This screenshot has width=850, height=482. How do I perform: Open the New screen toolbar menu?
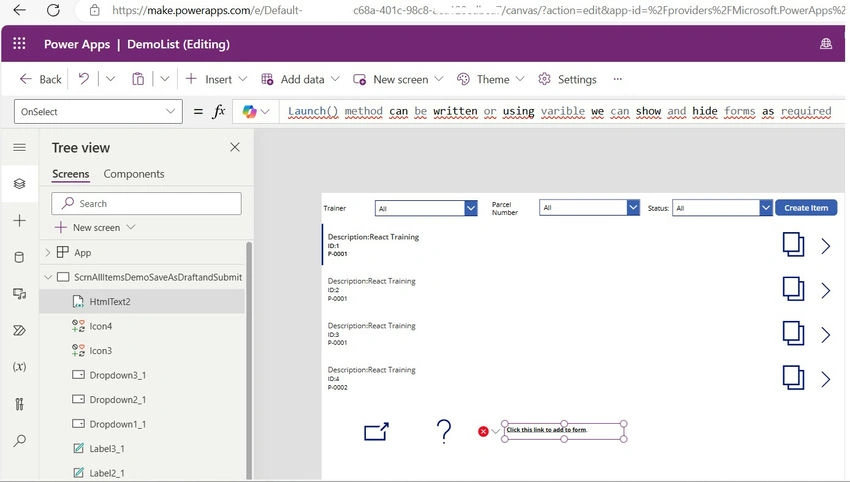[398, 79]
